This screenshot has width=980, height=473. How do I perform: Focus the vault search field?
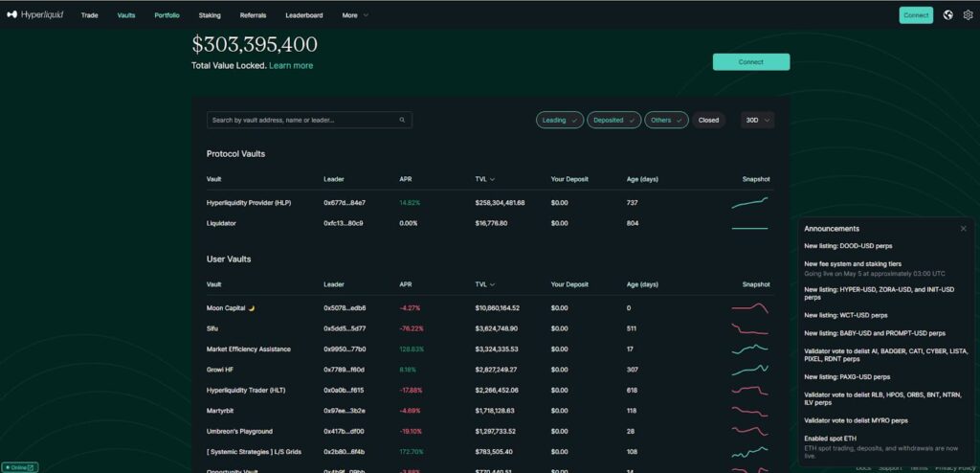(309, 120)
